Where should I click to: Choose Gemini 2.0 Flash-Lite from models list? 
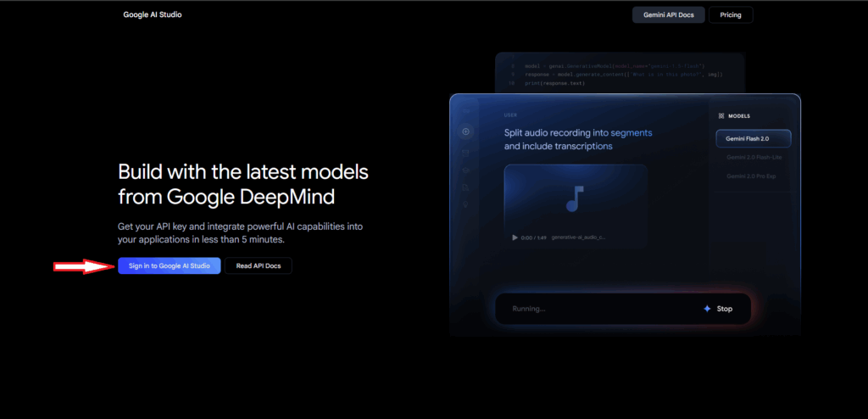[754, 158]
